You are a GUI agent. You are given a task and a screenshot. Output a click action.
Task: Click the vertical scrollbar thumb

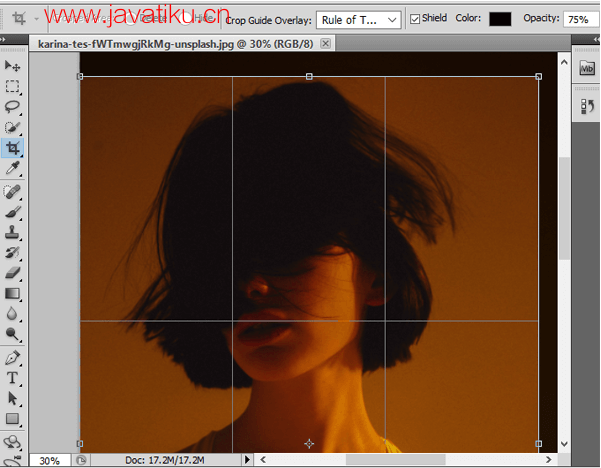[x=564, y=209]
